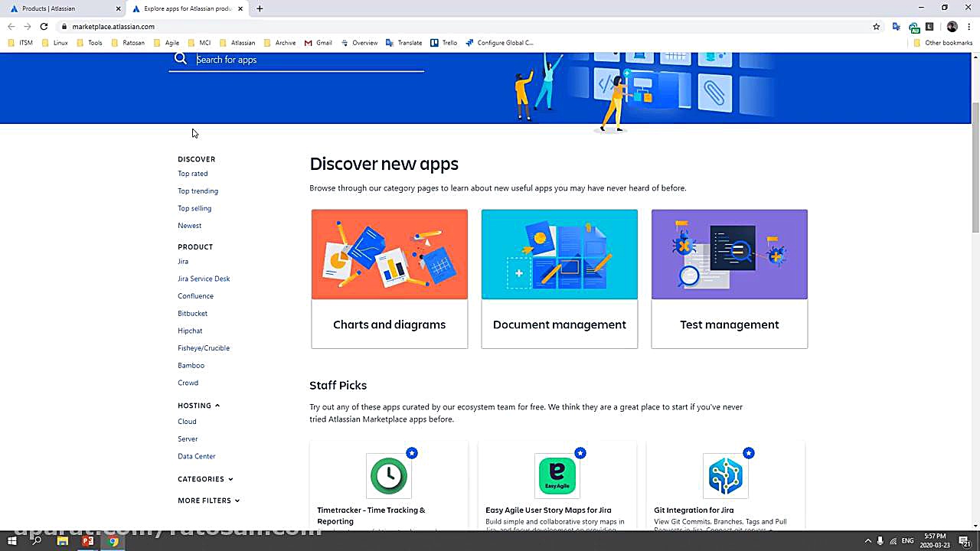The height and width of the screenshot is (551, 980).
Task: Filter by the Confluence product
Action: click(195, 296)
